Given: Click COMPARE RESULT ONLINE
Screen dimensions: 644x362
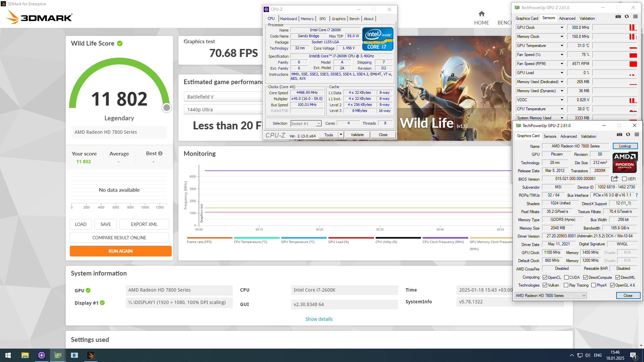Looking at the screenshot, I should click(119, 238).
